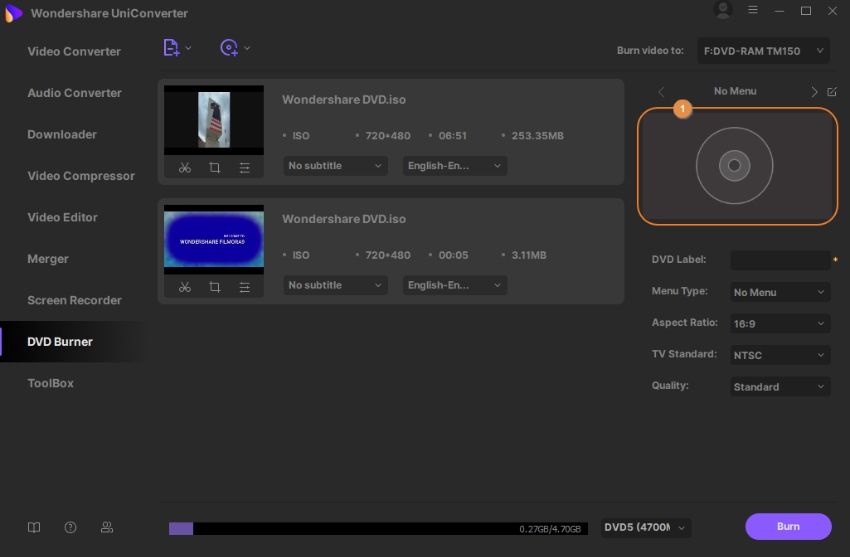Click inside the DVD Label field

[x=780, y=260]
